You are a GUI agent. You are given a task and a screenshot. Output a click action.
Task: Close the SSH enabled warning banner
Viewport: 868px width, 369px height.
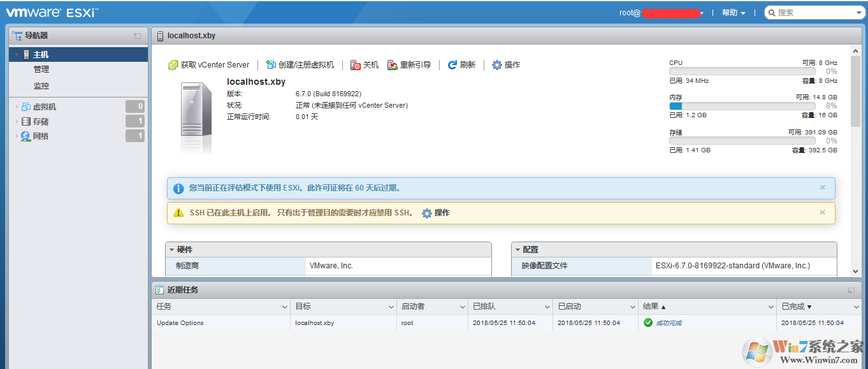(x=822, y=212)
